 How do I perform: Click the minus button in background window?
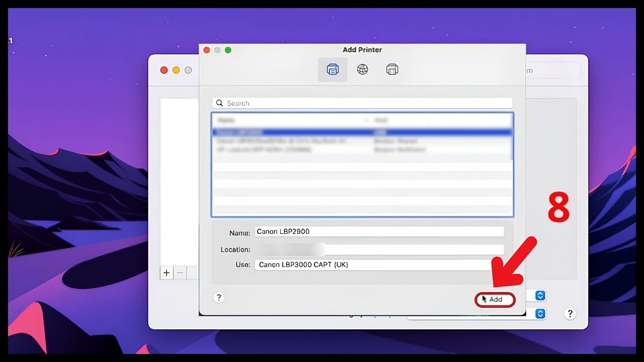pos(180,273)
